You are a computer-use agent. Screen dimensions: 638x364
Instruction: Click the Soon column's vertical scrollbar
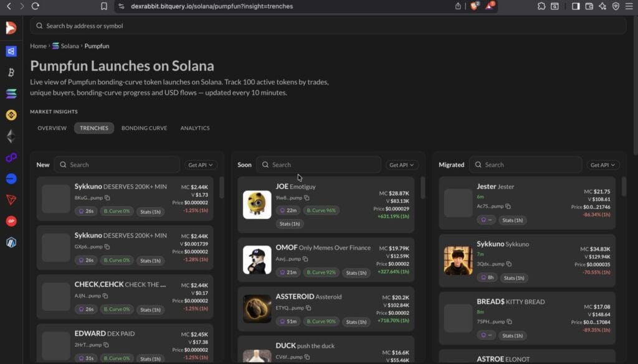(x=423, y=187)
